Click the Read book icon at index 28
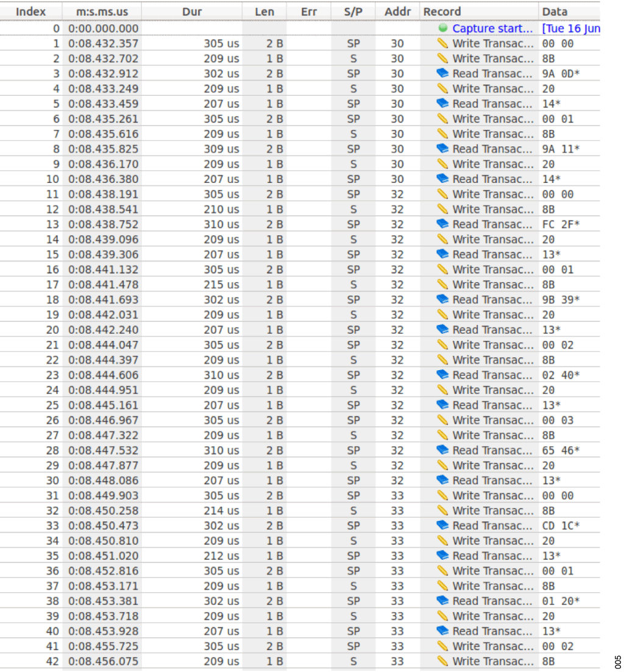Screen dimensions: 624x672 point(443,451)
